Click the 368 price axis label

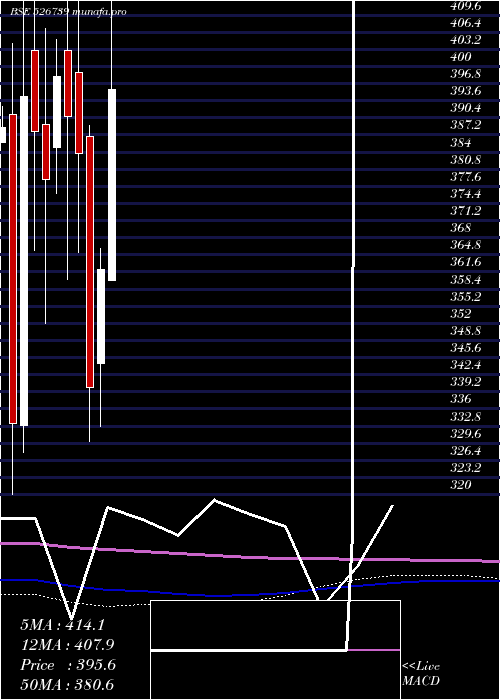(461, 228)
